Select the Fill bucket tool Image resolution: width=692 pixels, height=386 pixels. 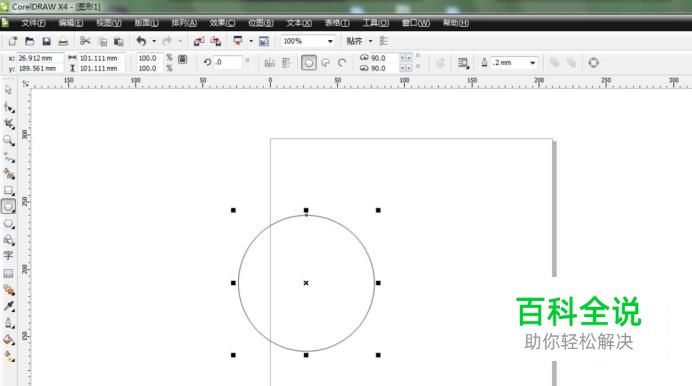[x=8, y=340]
